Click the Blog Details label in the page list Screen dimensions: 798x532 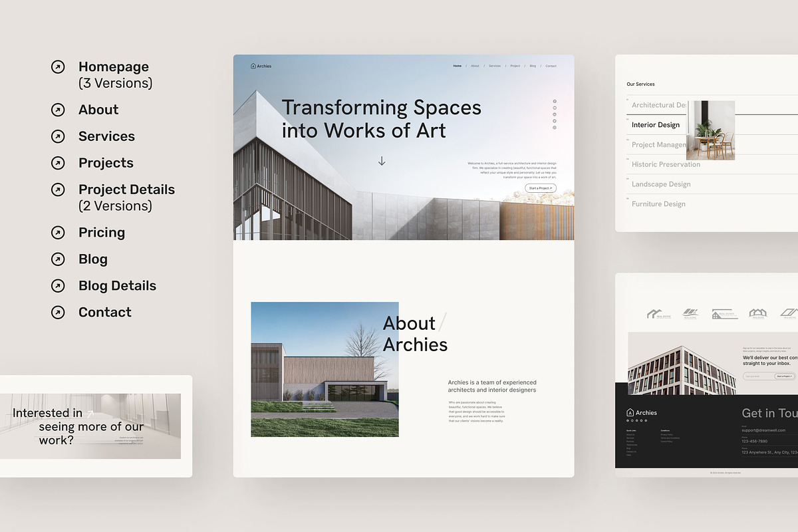[117, 286]
